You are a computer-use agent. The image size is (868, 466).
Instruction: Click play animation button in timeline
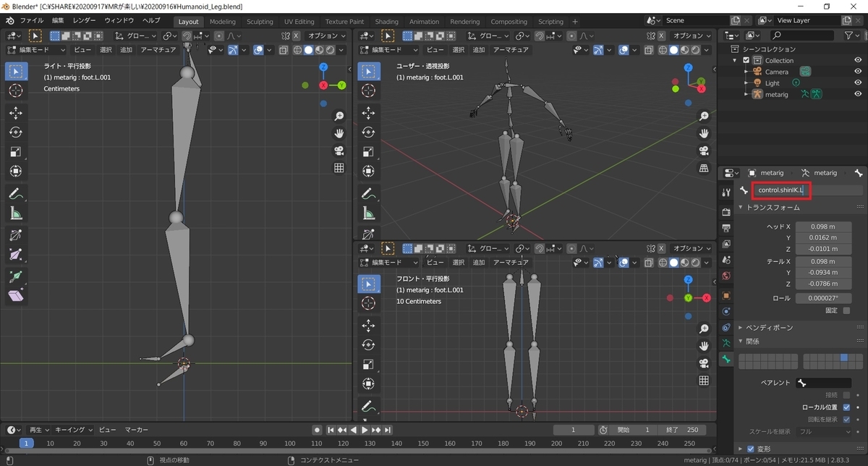(x=365, y=430)
